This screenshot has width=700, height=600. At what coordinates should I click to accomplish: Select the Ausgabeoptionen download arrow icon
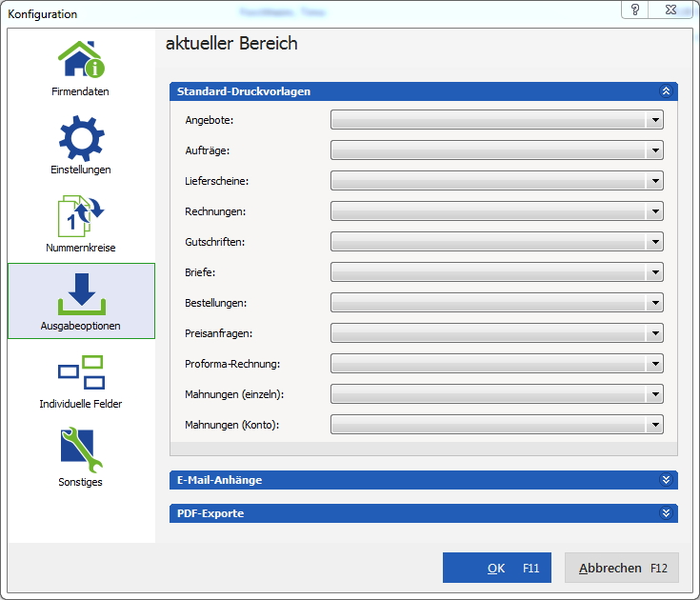click(82, 293)
